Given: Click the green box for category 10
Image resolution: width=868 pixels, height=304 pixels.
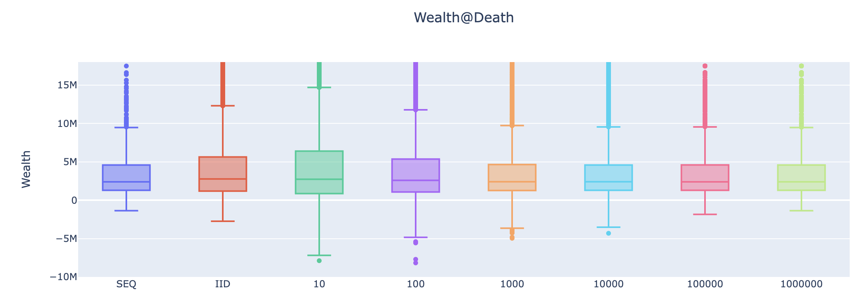Looking at the screenshot, I should [319, 172].
